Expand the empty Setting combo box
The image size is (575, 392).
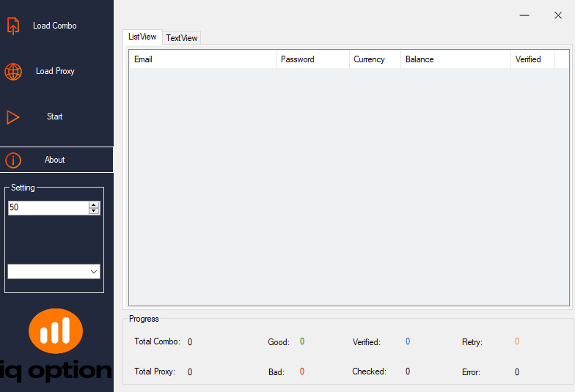pyautogui.click(x=54, y=271)
